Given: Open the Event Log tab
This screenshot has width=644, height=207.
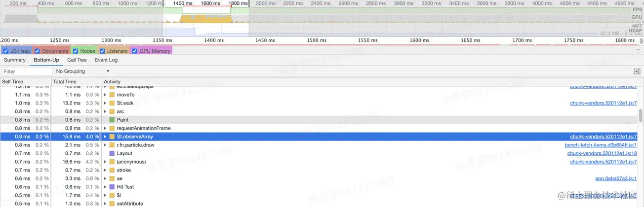Looking at the screenshot, I should [x=106, y=60].
